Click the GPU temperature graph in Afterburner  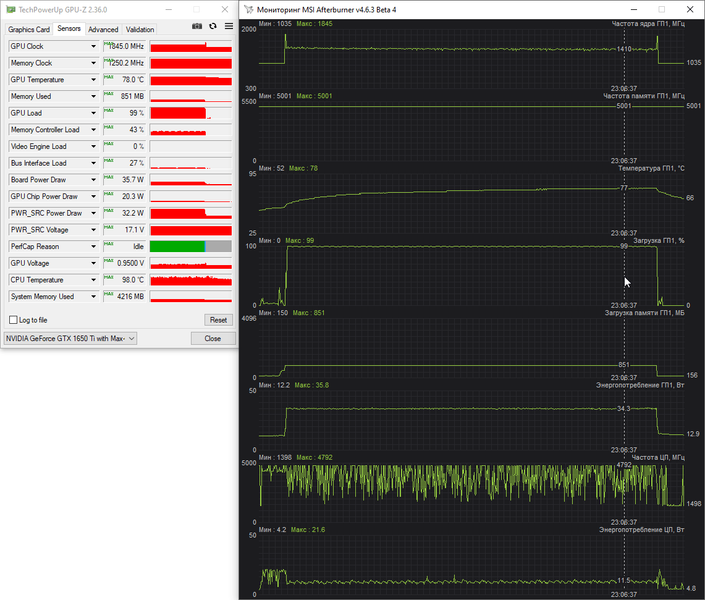click(x=471, y=203)
